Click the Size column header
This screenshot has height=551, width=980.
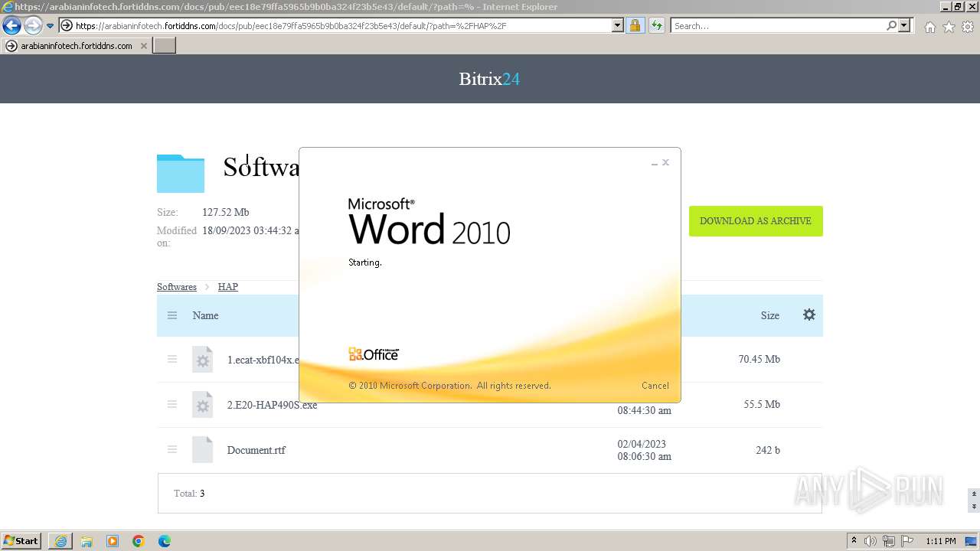(770, 315)
